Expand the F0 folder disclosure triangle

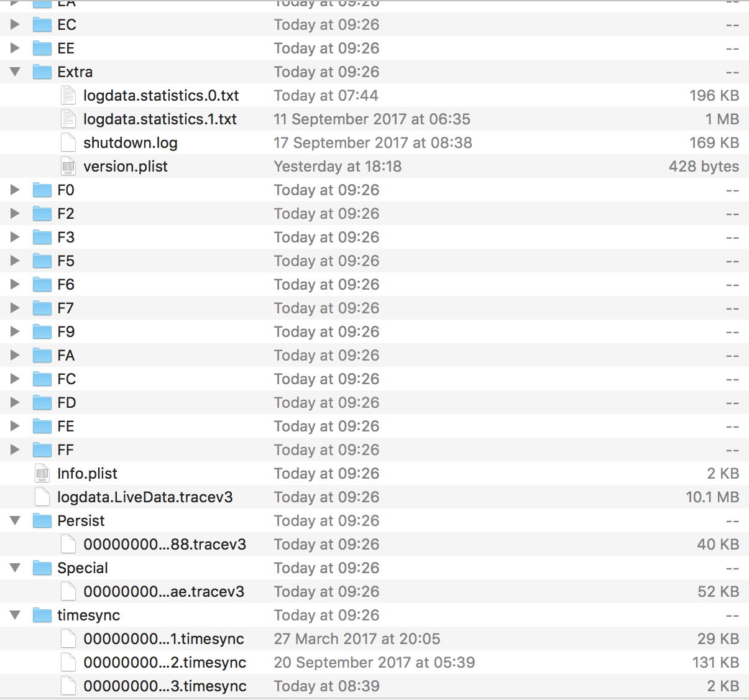click(x=14, y=190)
